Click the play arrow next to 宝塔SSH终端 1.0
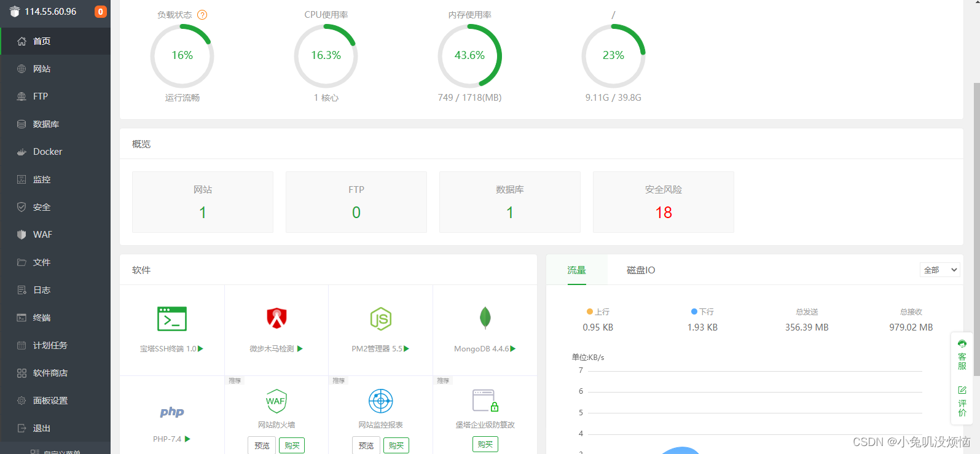Image resolution: width=980 pixels, height=454 pixels. click(x=200, y=349)
